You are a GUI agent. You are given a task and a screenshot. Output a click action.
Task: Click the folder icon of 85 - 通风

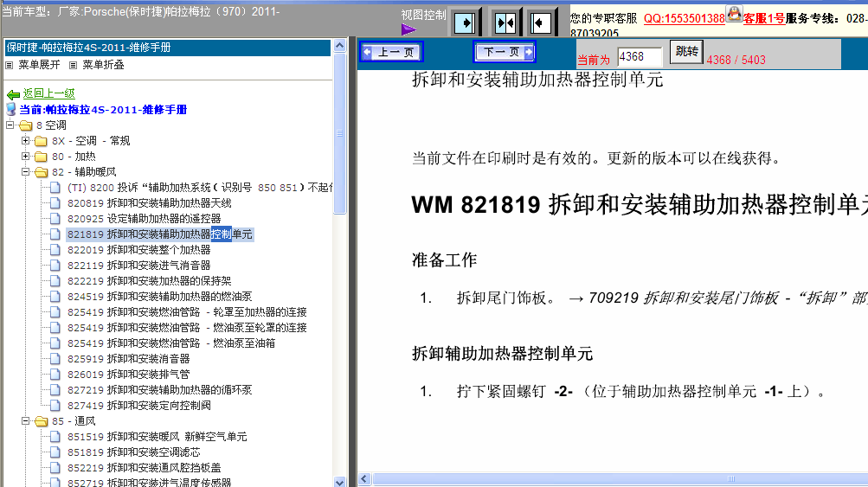point(41,421)
